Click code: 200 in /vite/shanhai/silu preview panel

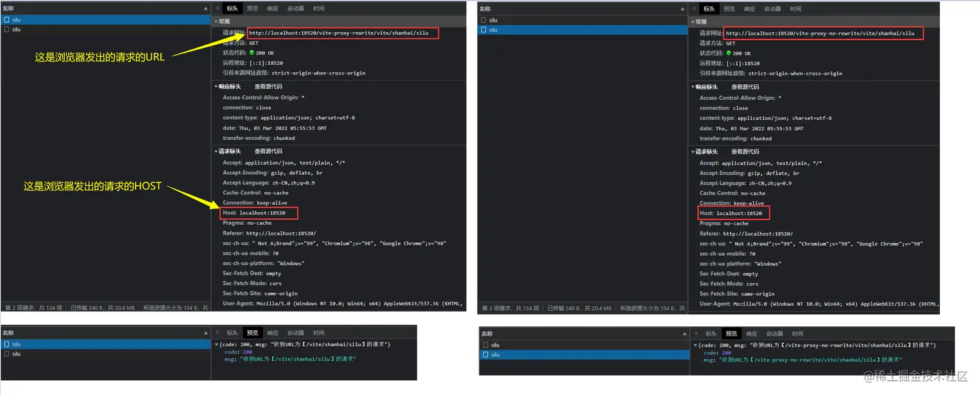click(x=238, y=352)
